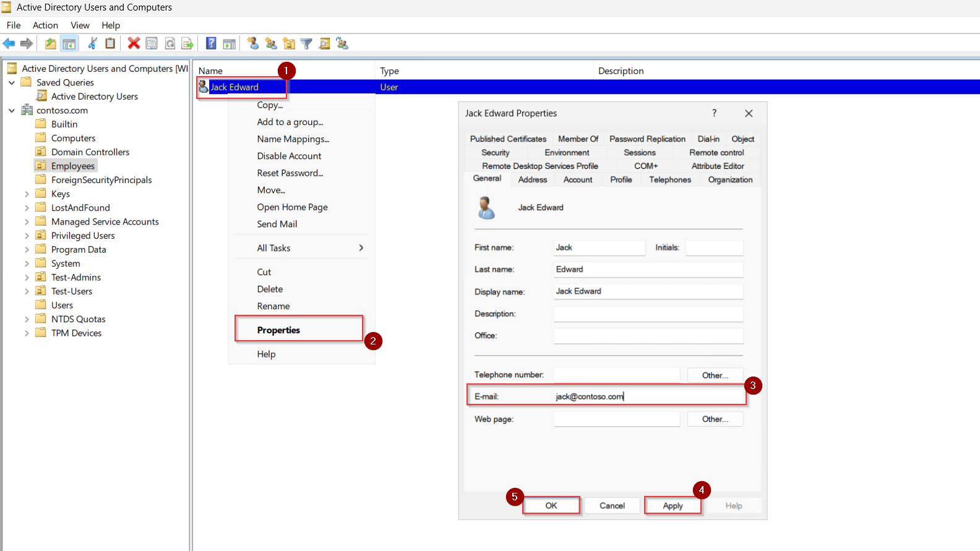This screenshot has width=980, height=551.
Task: Click the E-mail input field
Action: click(x=649, y=396)
